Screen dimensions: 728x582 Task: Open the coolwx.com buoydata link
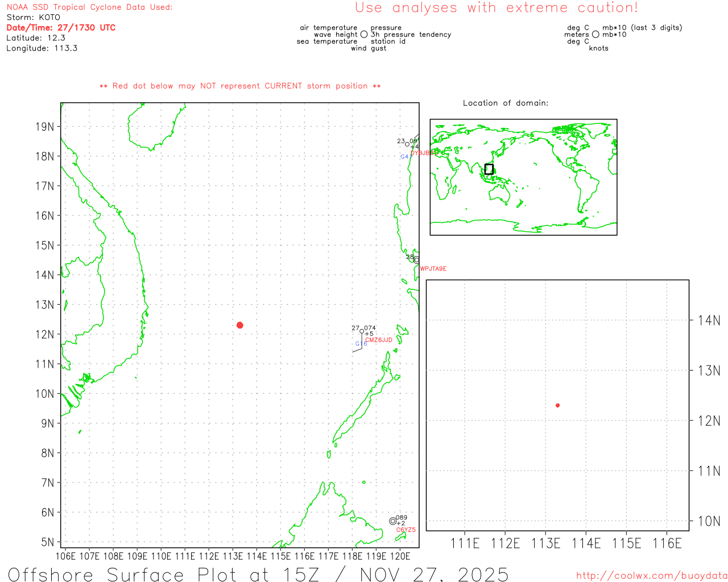(x=651, y=576)
